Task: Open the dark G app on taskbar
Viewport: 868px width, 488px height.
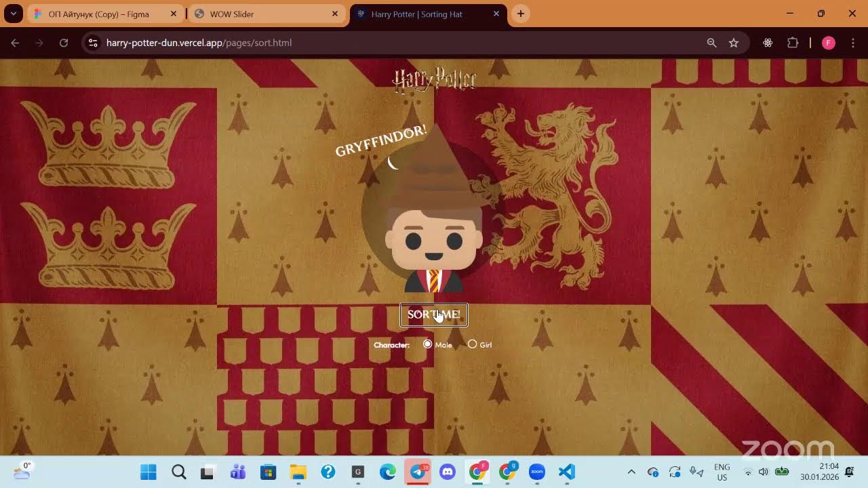Action: pyautogui.click(x=357, y=472)
